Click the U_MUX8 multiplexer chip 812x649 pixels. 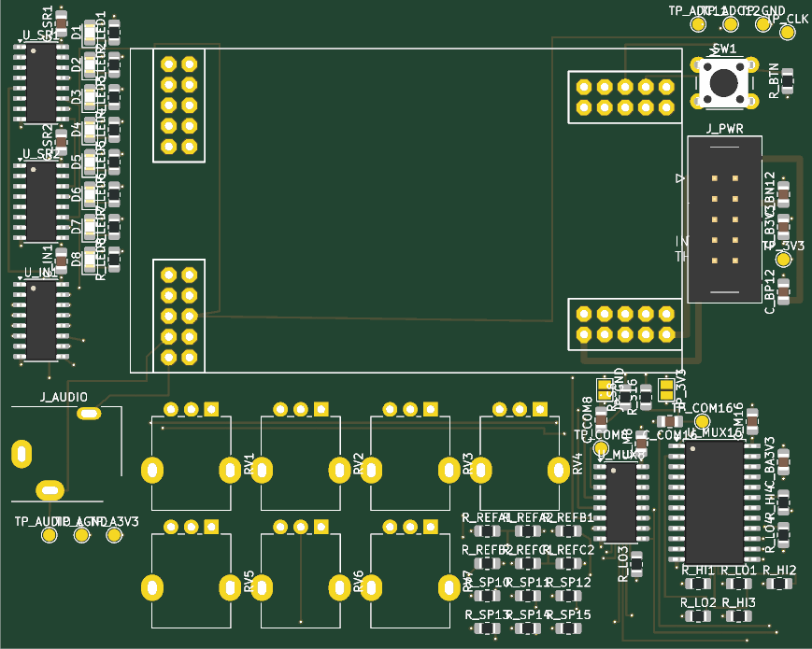point(620,503)
